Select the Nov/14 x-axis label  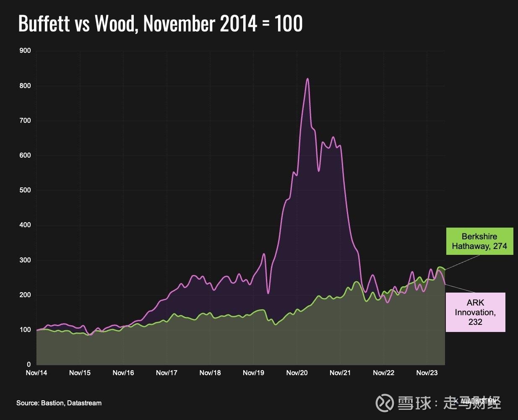36,373
